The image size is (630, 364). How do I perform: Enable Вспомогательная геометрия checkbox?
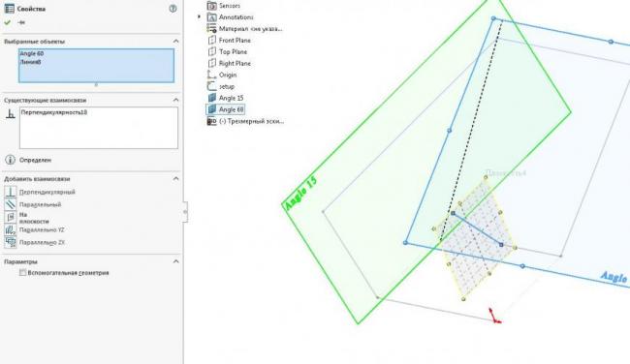tap(23, 272)
